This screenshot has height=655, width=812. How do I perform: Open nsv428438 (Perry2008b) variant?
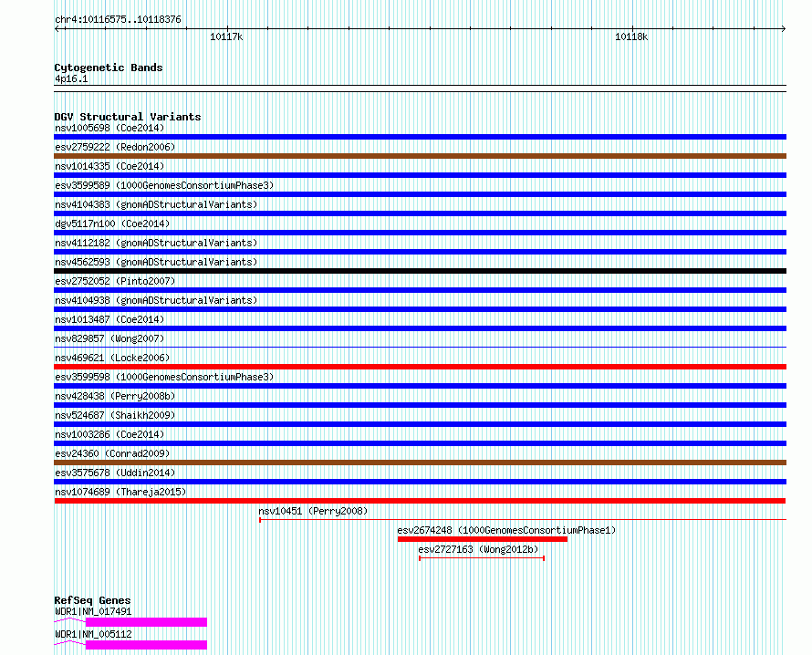[x=115, y=396]
